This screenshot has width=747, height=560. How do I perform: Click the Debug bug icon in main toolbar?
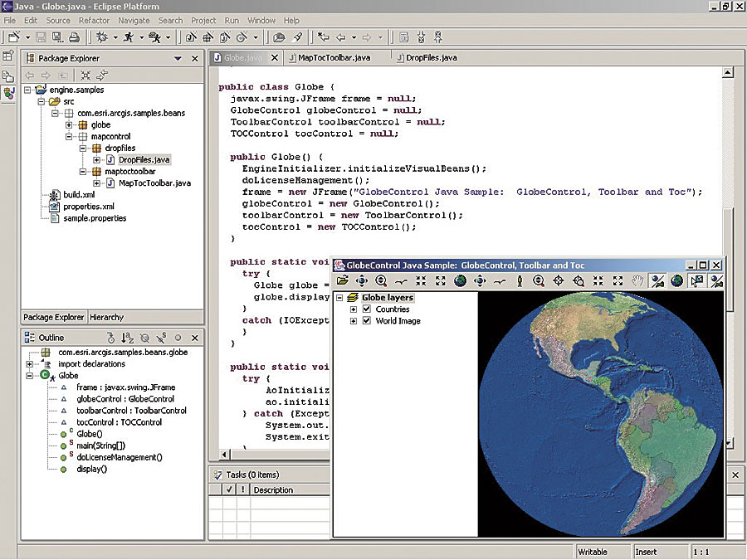102,37
